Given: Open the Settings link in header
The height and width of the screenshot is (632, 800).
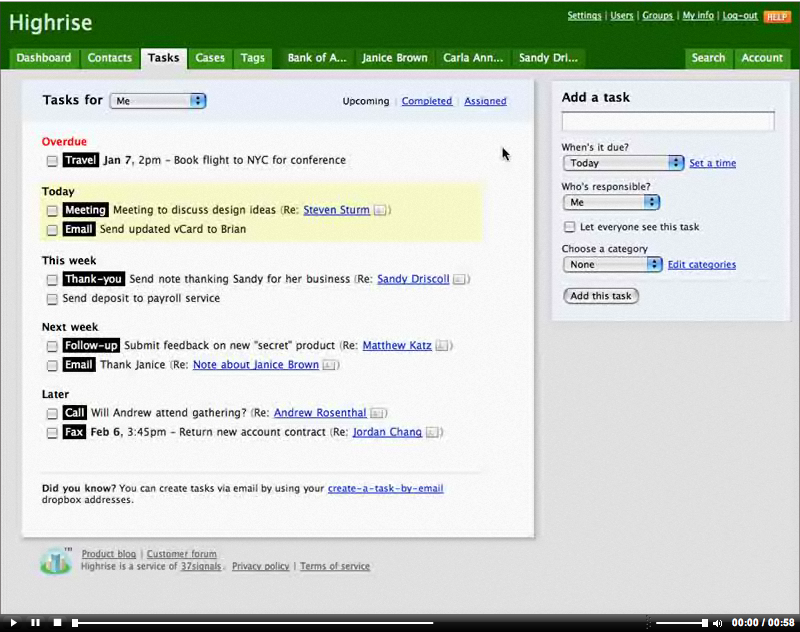Looking at the screenshot, I should [x=585, y=15].
